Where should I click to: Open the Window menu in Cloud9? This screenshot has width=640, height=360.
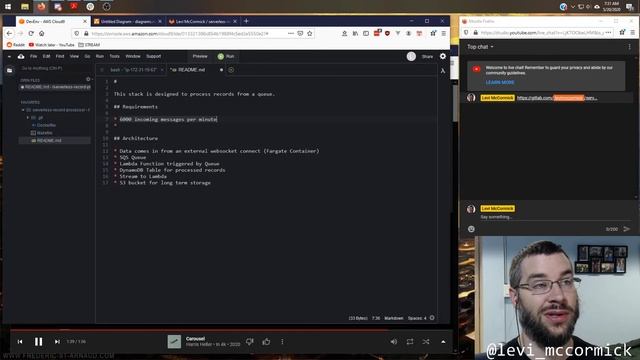(133, 56)
